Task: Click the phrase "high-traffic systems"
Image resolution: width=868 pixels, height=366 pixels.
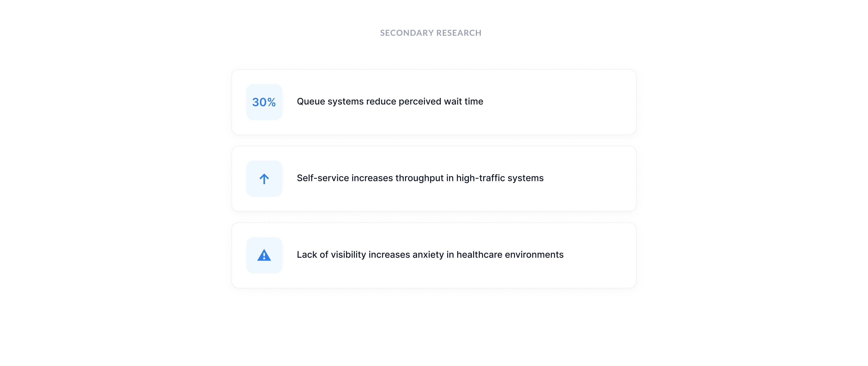Action: [x=500, y=178]
